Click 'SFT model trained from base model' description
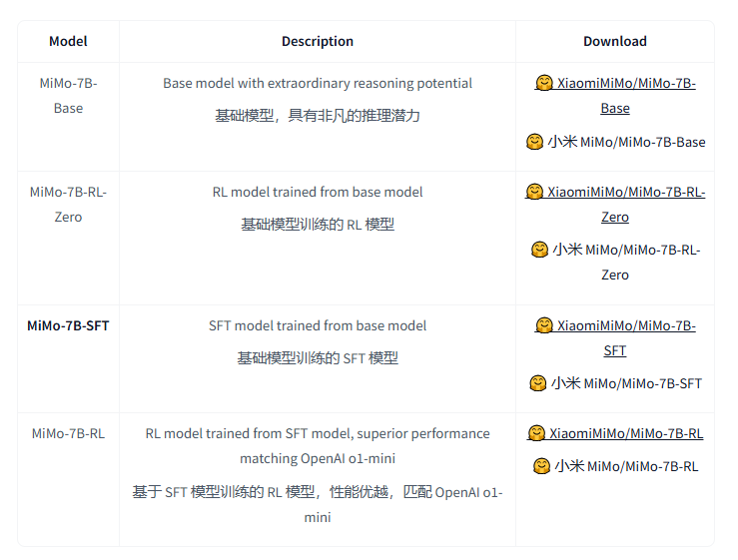The width and height of the screenshot is (738, 560). pos(318,325)
